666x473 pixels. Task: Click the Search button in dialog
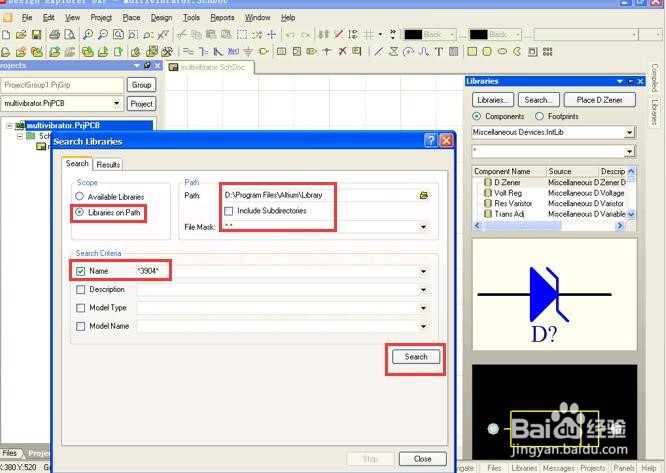click(416, 357)
